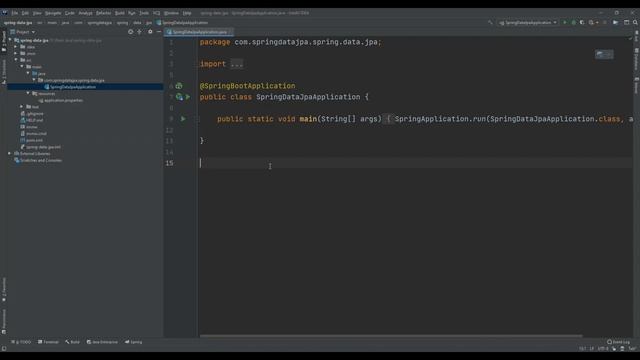
Task: Open the Edit menu
Action: pyautogui.click(x=25, y=13)
